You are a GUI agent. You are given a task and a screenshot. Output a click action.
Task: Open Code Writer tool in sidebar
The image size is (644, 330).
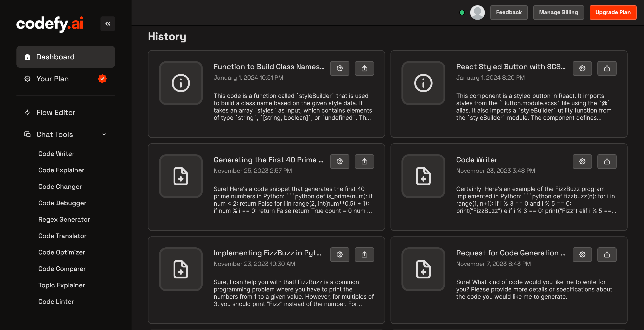click(56, 154)
